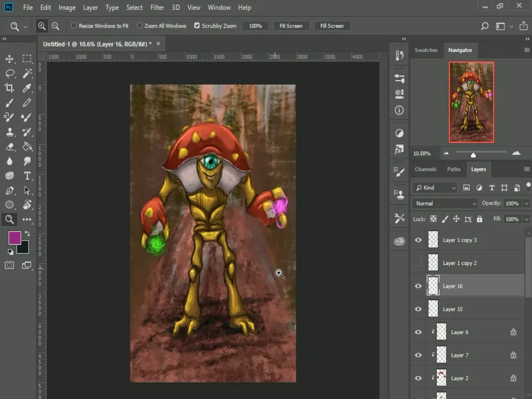This screenshot has width=532, height=399.
Task: Select the Path Selection tool
Action: [x=27, y=190]
